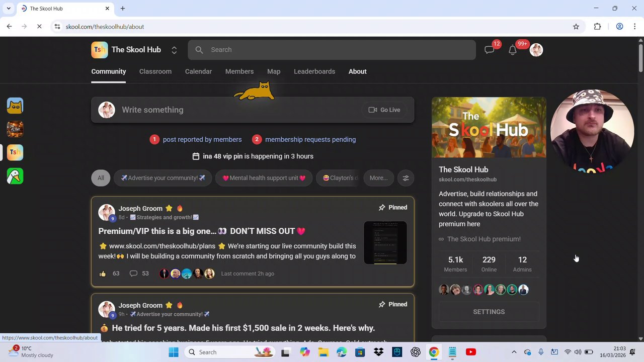Screen dimensions: 644x362
Task: Open the Windows Start button
Action: click(174, 352)
